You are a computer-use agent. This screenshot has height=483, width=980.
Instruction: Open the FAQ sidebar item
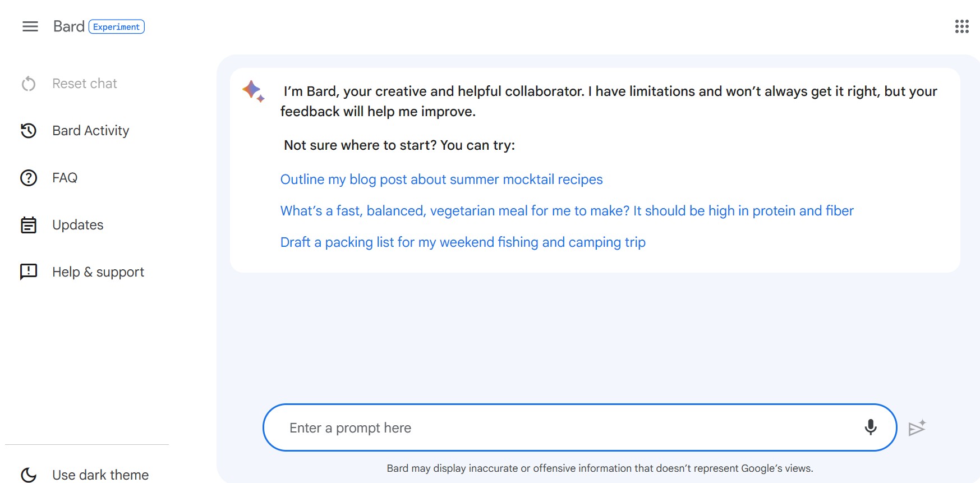coord(65,178)
